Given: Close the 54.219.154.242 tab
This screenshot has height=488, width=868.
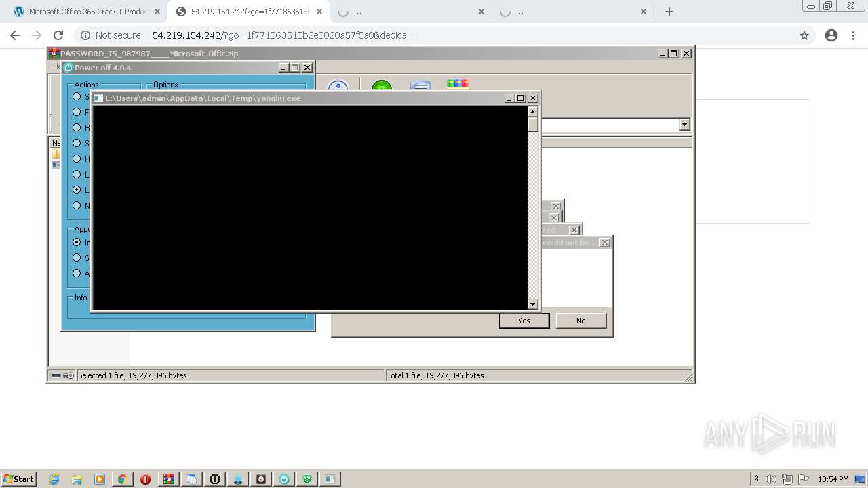Looking at the screenshot, I should click(319, 12).
